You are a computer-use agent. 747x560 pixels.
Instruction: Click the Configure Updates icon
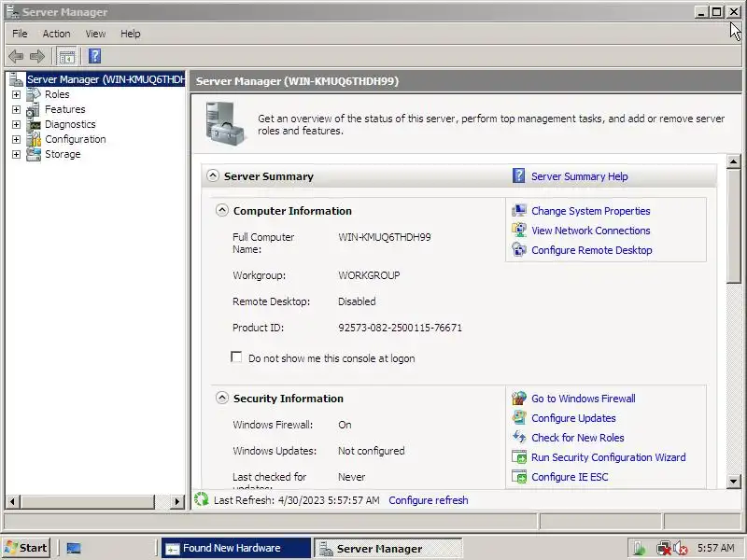pyautogui.click(x=519, y=417)
